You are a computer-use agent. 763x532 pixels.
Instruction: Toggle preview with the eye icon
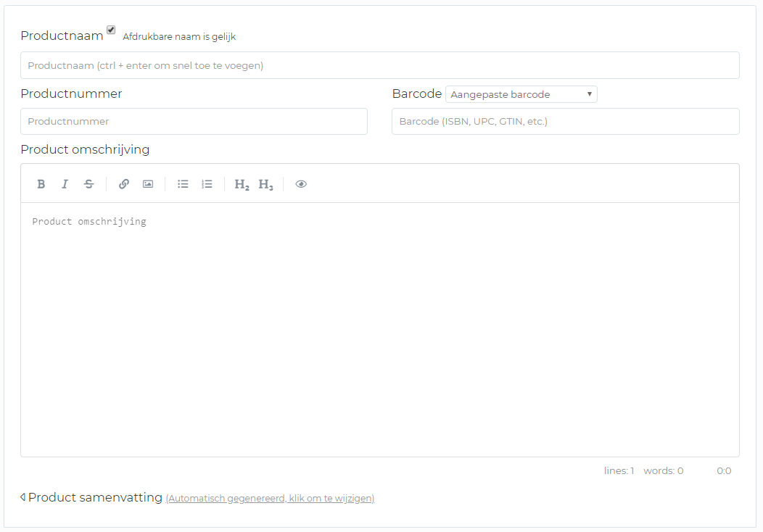pos(301,184)
